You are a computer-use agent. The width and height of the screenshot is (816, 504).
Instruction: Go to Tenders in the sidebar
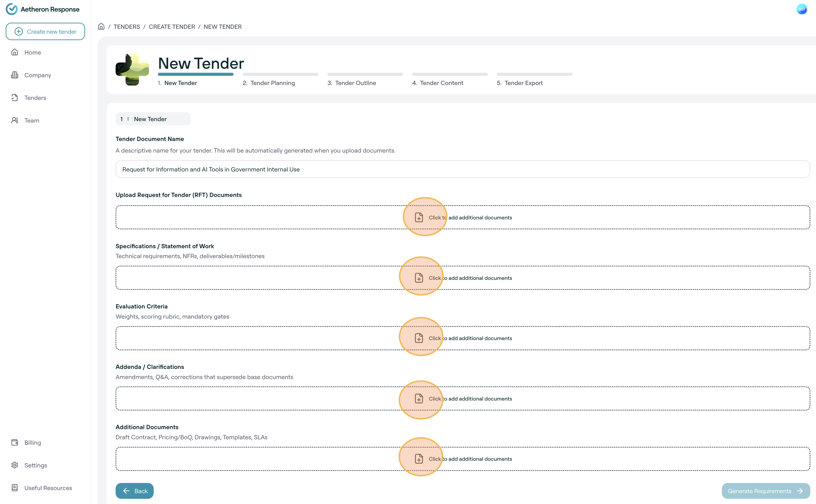[x=35, y=98]
